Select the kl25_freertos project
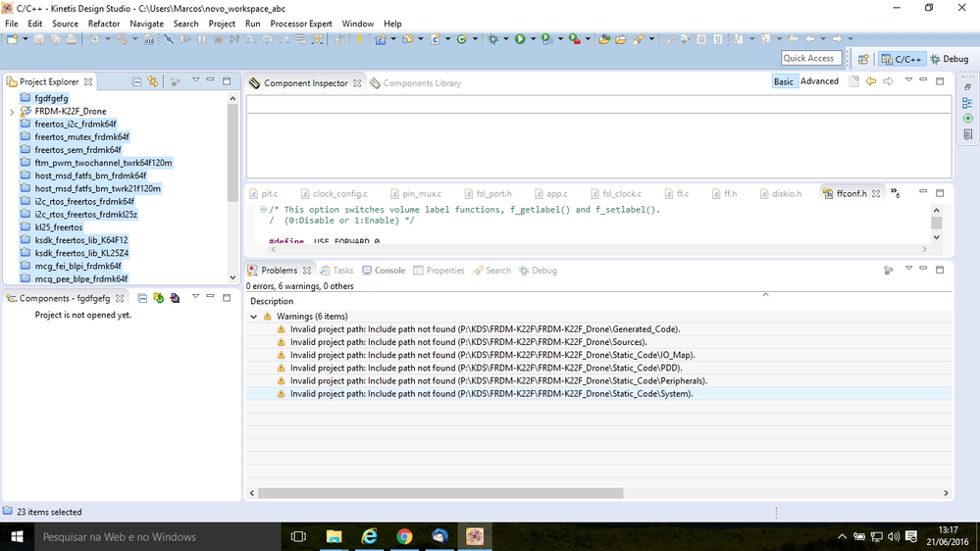 [x=59, y=227]
